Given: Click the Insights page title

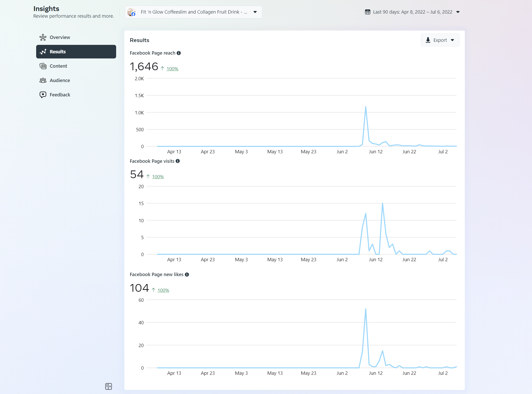Looking at the screenshot, I should click(x=46, y=8).
